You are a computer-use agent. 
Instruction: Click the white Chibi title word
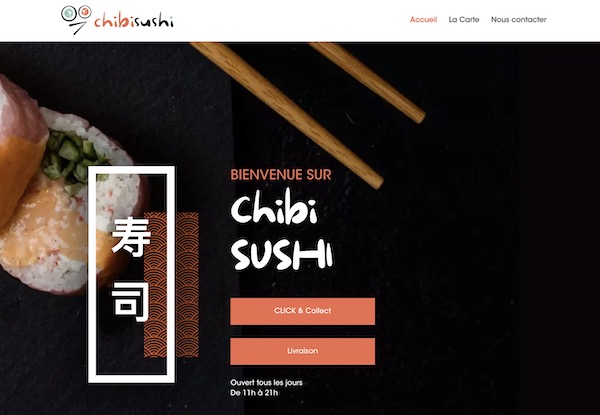tap(274, 210)
